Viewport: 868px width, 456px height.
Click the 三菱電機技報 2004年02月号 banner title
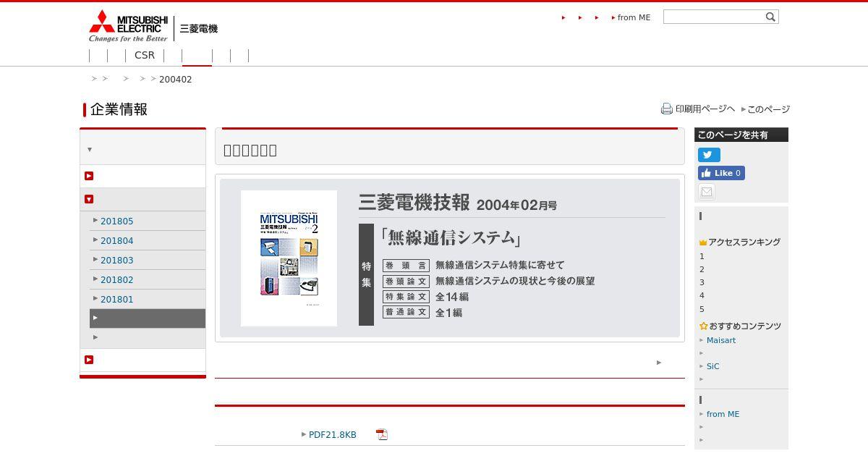[458, 203]
